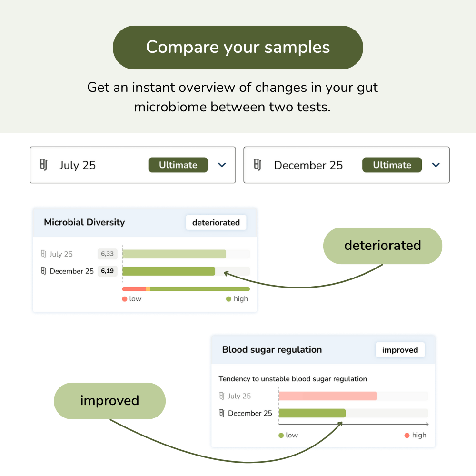This screenshot has width=476, height=476.
Task: Click the Compare your samples button
Action: tap(238, 48)
